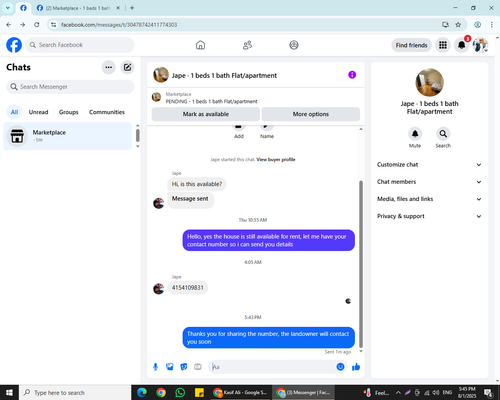500x400 pixels.
Task: Choose a GIF icon
Action: click(198, 367)
